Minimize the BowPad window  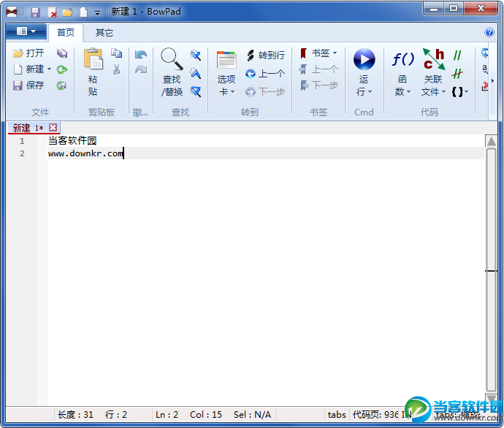pos(434,9)
